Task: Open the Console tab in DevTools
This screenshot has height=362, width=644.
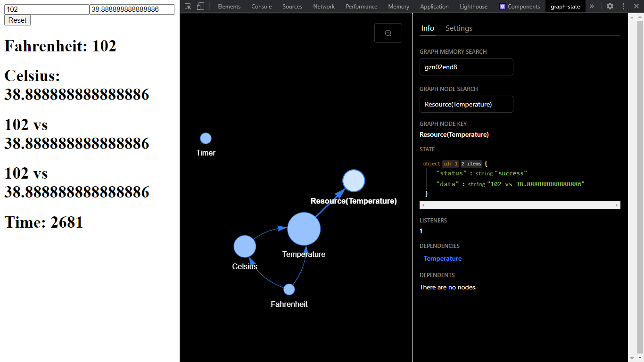Action: click(x=260, y=6)
